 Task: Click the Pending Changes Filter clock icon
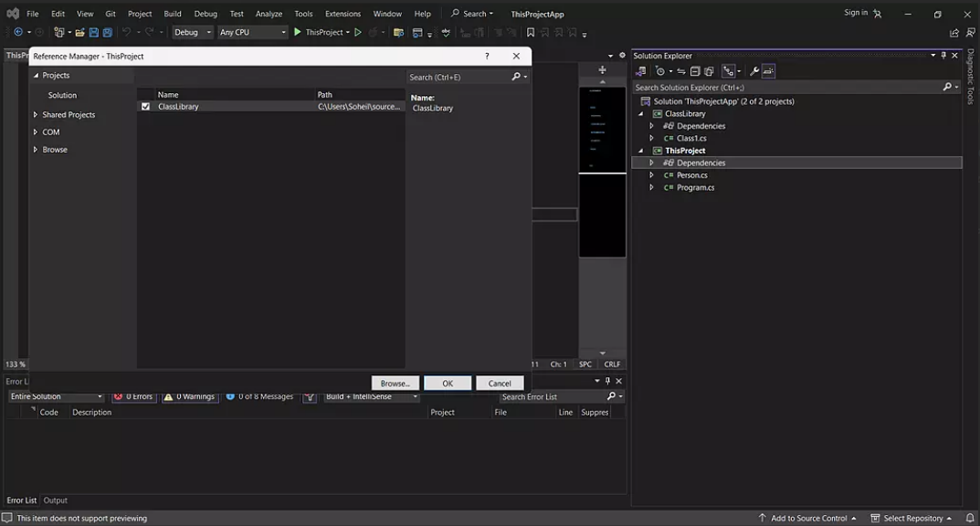point(660,71)
